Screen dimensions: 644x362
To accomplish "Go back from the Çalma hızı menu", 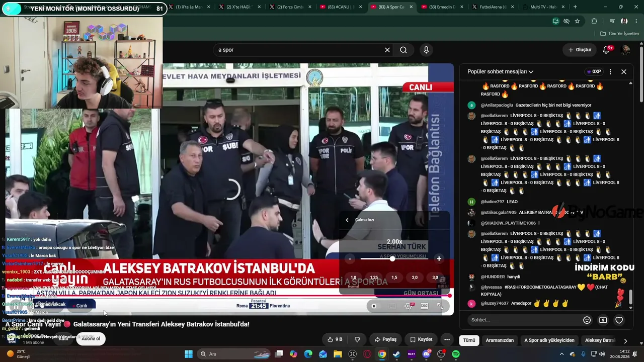I will (347, 220).
